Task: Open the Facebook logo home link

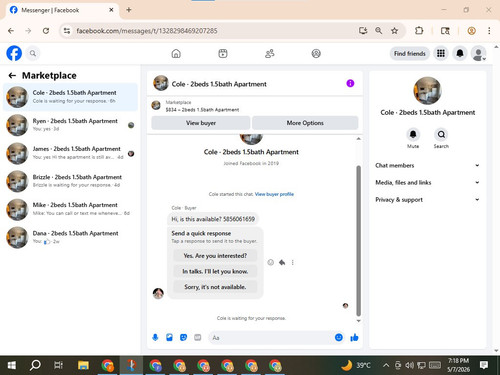Action: pyautogui.click(x=14, y=53)
